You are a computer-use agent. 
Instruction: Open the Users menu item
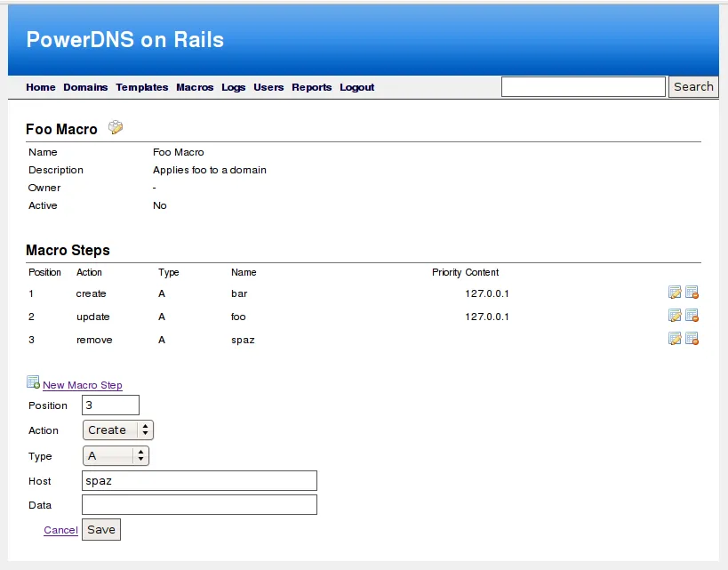268,87
